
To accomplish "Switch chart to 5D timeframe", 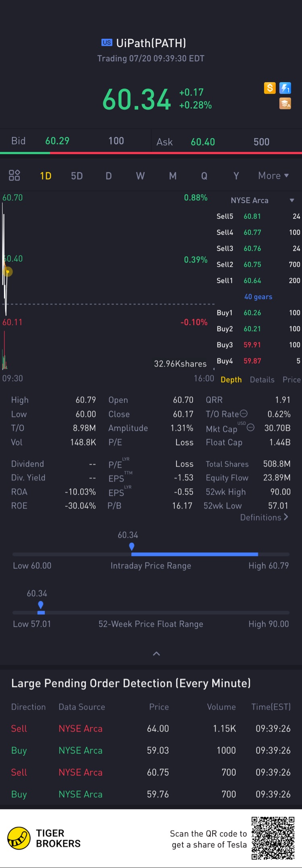I will [77, 176].
